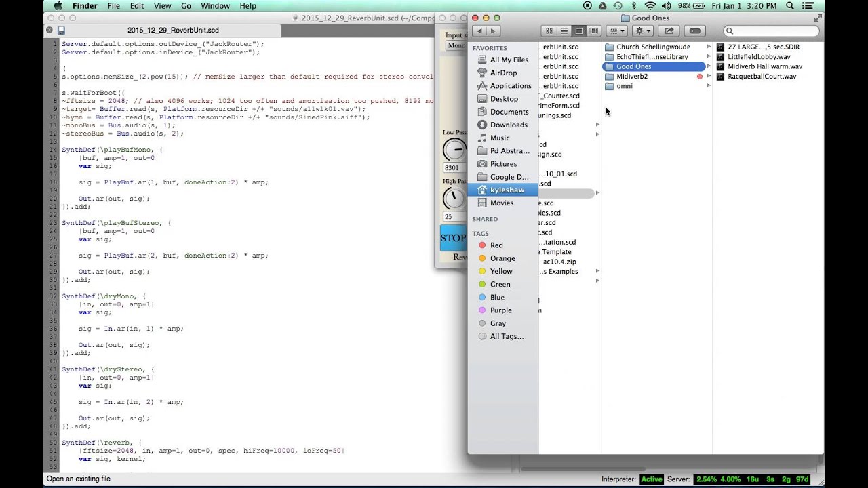Switch Finder to list view
The height and width of the screenshot is (488, 868).
click(564, 30)
